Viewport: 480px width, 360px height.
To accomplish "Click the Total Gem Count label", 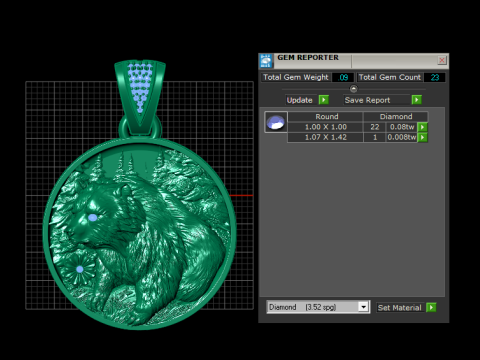I will pos(390,77).
